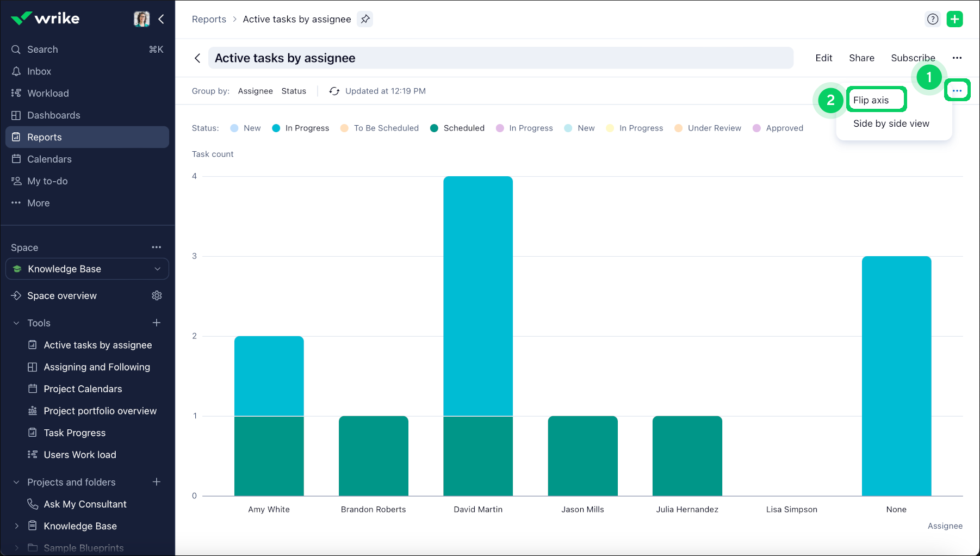Expand the Sample Blueprints folder
Screen dimensions: 980x556
[x=16, y=548]
